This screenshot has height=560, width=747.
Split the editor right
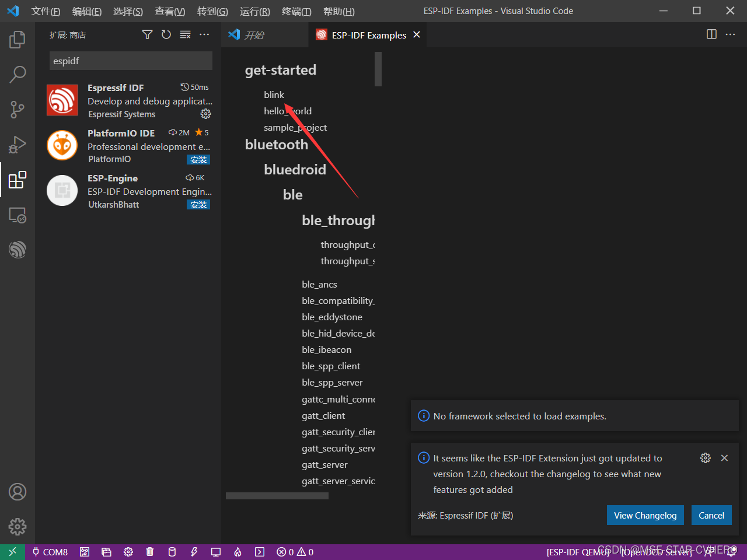pos(711,34)
